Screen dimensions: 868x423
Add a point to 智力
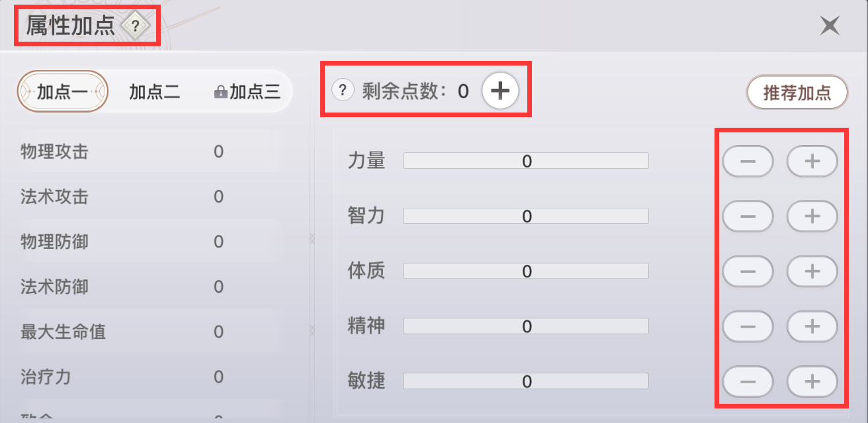pyautogui.click(x=812, y=216)
